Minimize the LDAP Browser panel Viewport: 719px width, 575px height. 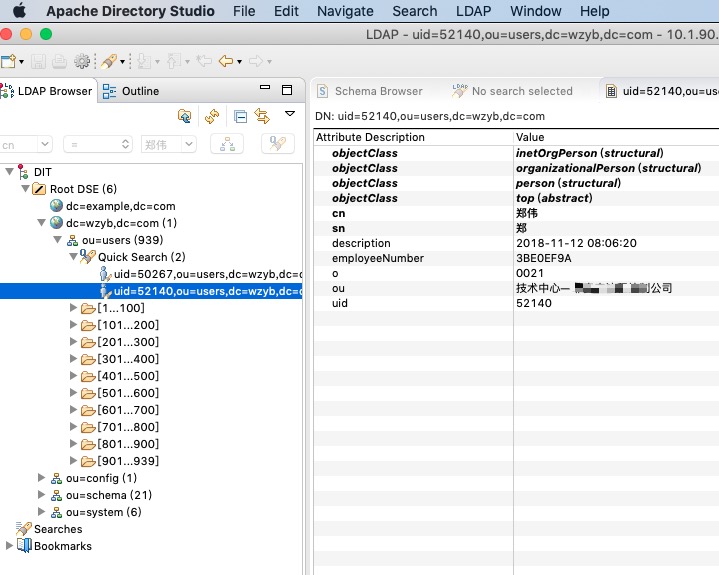coord(265,87)
